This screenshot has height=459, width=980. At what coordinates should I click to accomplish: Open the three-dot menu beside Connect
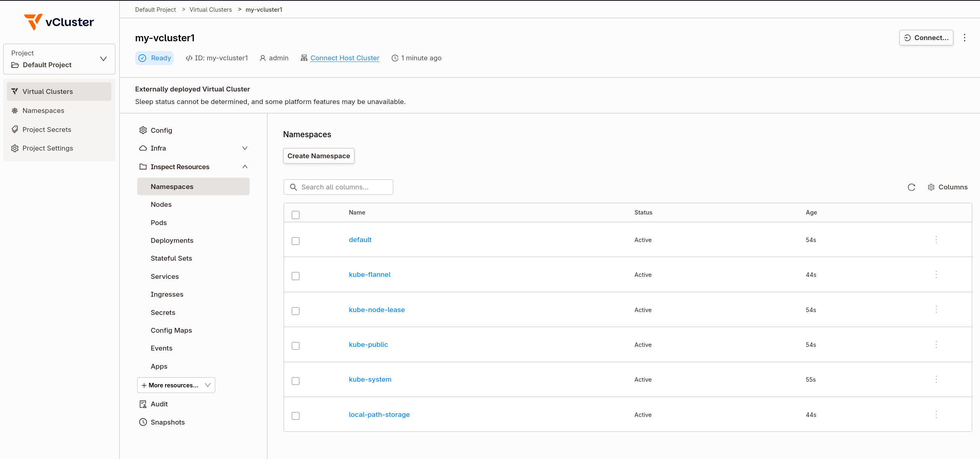click(965, 38)
